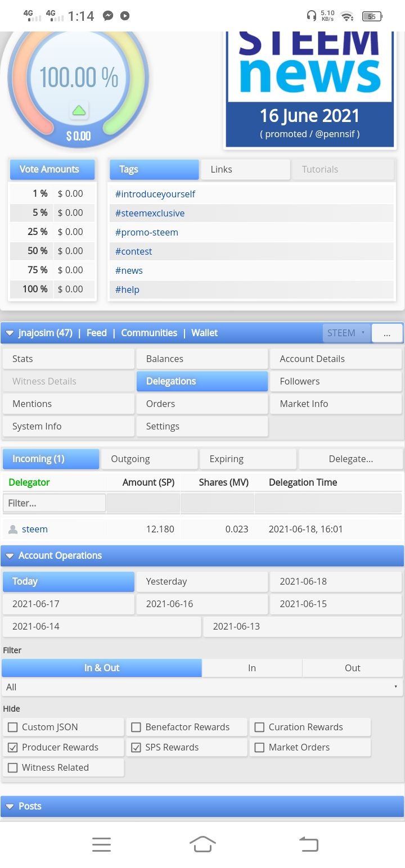
Task: Click the user avatar icon beside steem delegator
Action: coord(13,530)
